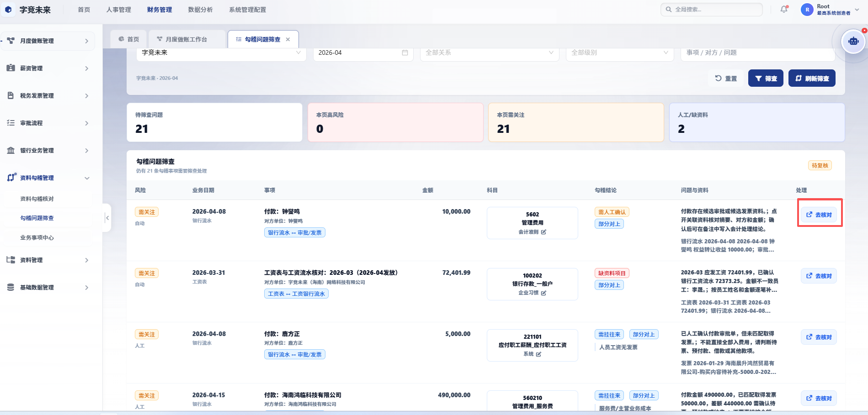
Task: Click the 税务发票管理 sidebar icon
Action: 11,95
